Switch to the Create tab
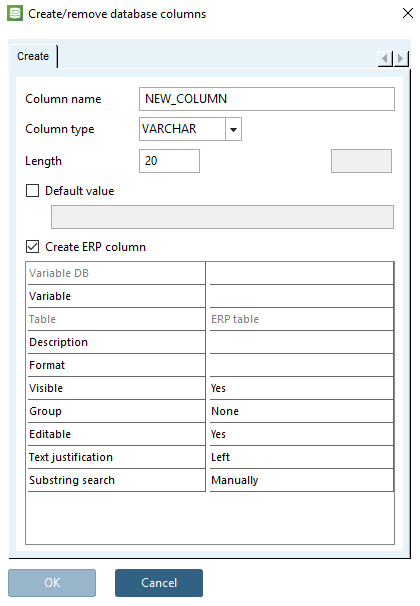The height and width of the screenshot is (606, 420). [x=33, y=56]
